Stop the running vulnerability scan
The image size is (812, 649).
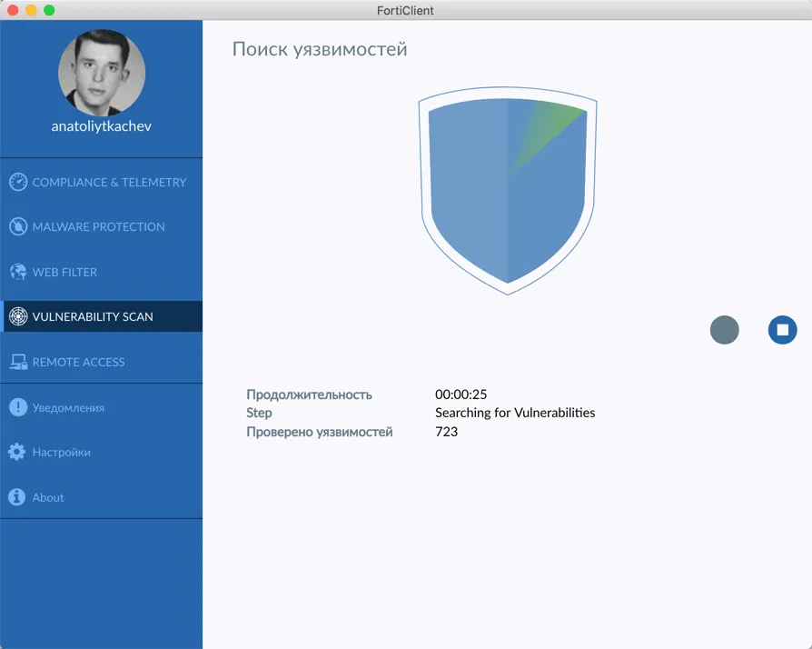[x=783, y=330]
